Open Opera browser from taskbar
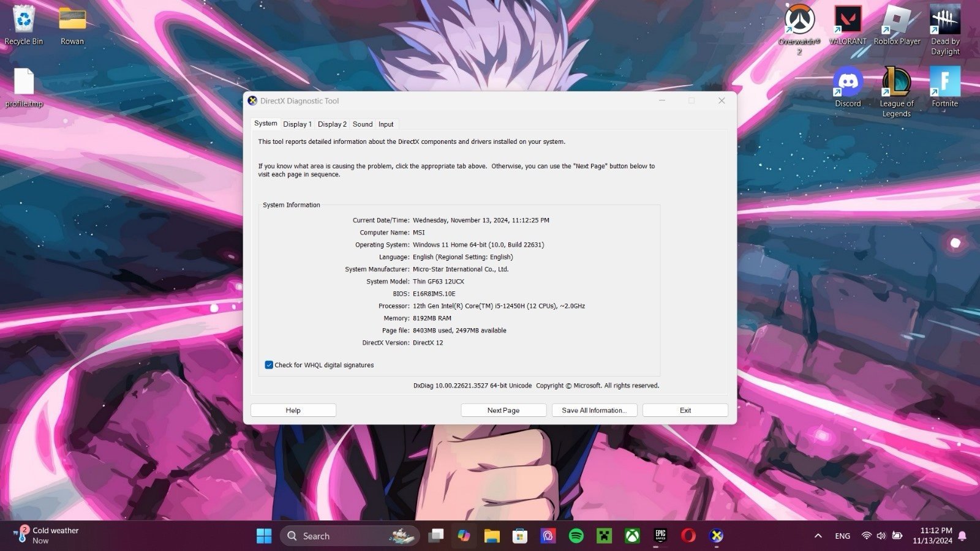Viewport: 980px width, 551px height. [688, 536]
